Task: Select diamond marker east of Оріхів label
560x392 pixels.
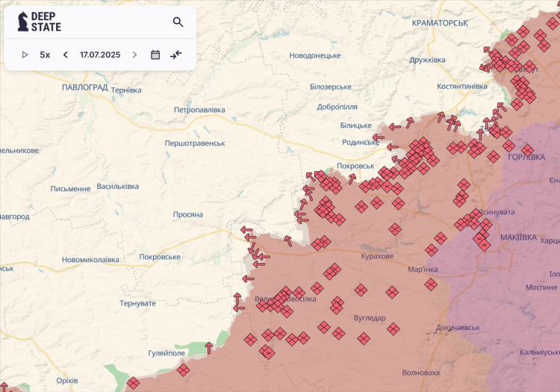Action: tap(133, 384)
